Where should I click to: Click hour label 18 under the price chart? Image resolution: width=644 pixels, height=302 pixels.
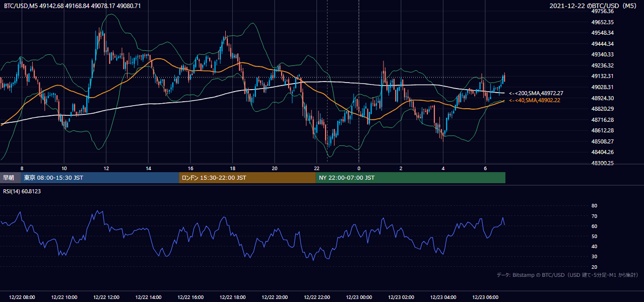[232, 168]
